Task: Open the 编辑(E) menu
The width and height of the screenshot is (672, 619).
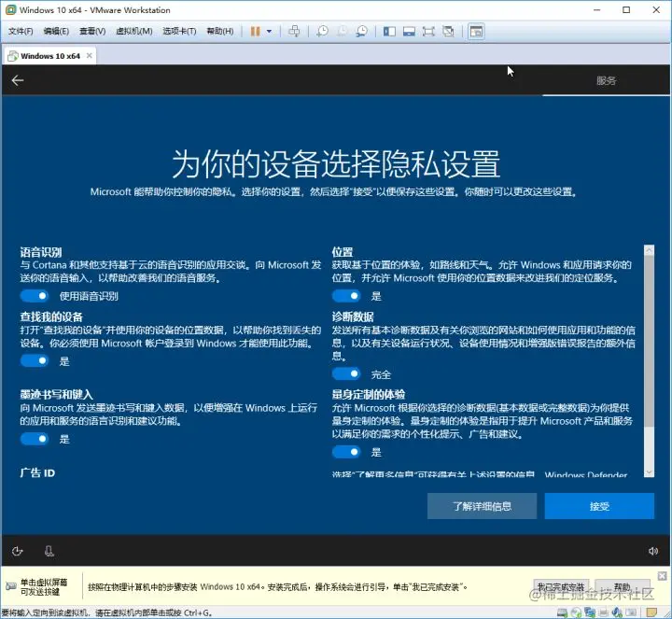Action: click(56, 32)
